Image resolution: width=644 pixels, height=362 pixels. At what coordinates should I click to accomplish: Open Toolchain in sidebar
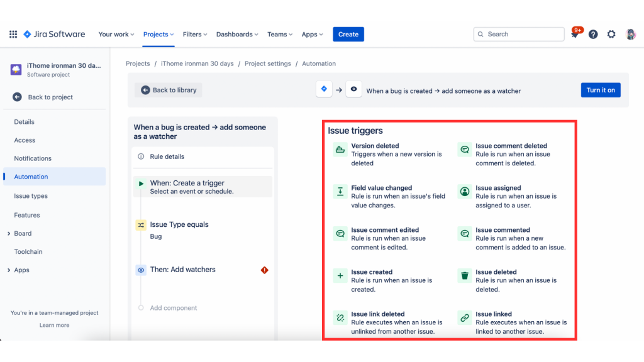(x=28, y=251)
